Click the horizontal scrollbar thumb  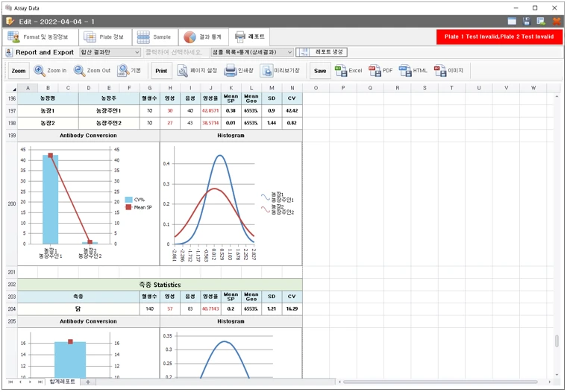440,382
